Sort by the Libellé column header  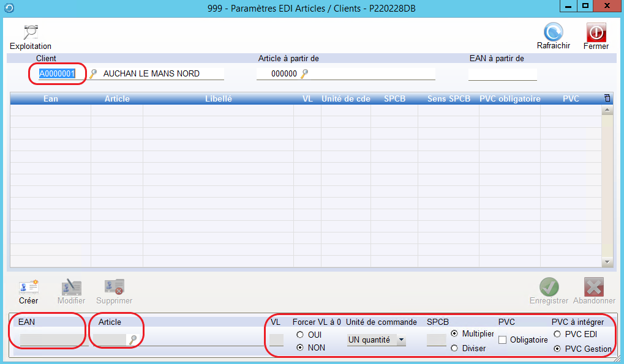(218, 98)
